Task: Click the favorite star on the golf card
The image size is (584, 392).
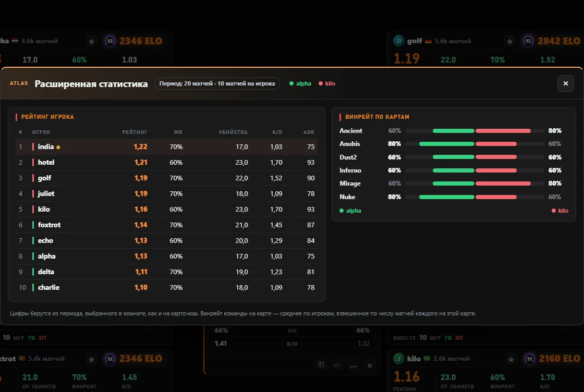Action: [510, 41]
